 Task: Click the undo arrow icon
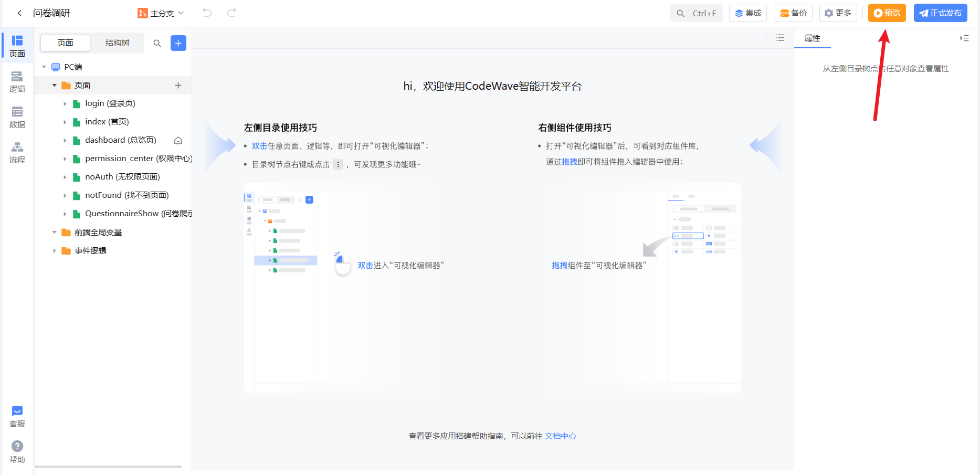click(x=207, y=13)
